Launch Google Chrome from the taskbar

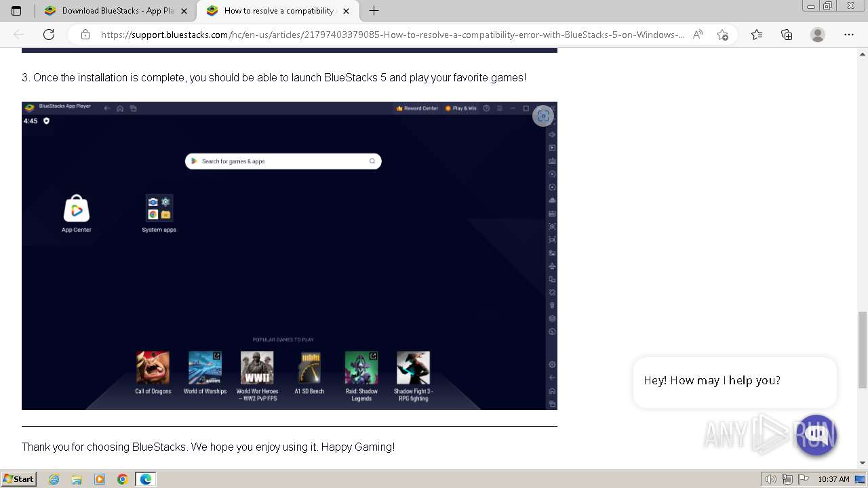point(123,479)
